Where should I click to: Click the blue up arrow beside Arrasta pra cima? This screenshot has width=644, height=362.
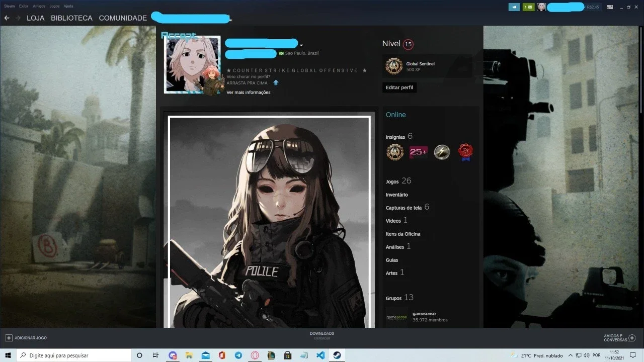click(x=276, y=82)
